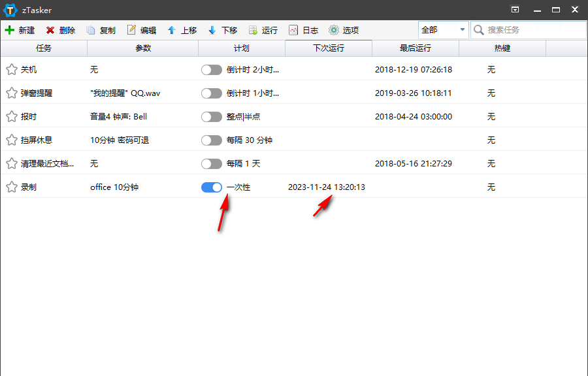
Task: Sort by the 下次运行 column header
Action: tap(329, 48)
